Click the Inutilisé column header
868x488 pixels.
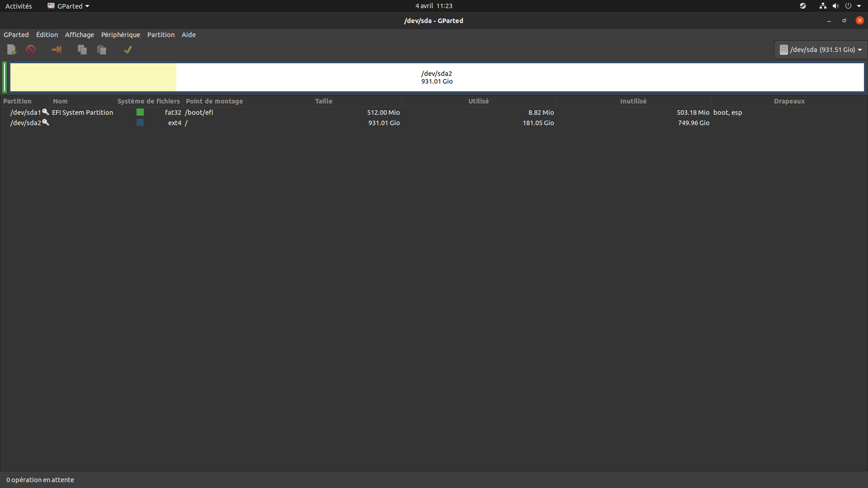click(x=633, y=101)
